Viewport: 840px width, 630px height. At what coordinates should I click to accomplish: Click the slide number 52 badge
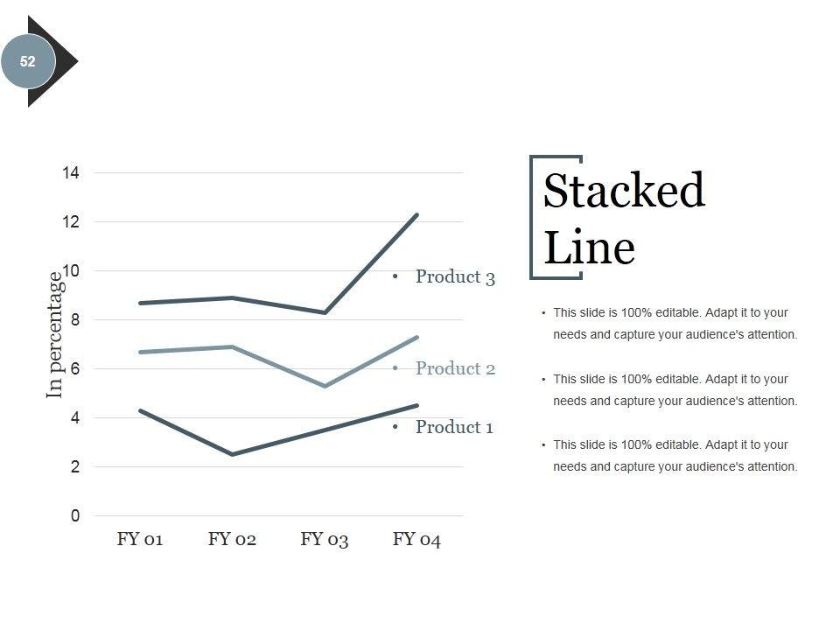(x=28, y=62)
